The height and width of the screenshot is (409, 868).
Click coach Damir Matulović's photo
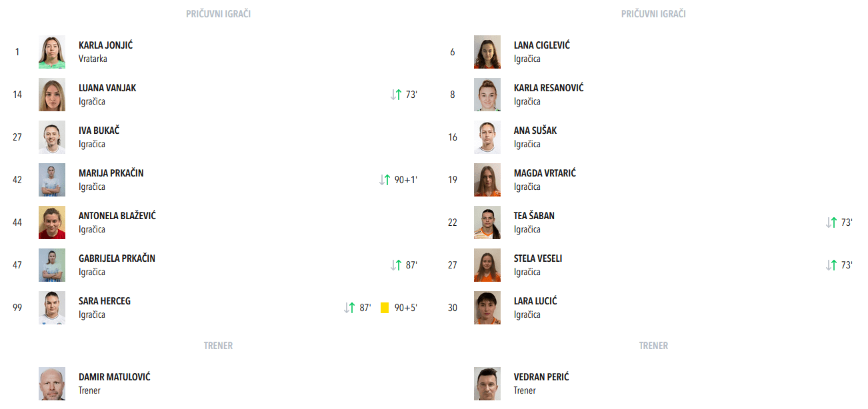tap(52, 383)
